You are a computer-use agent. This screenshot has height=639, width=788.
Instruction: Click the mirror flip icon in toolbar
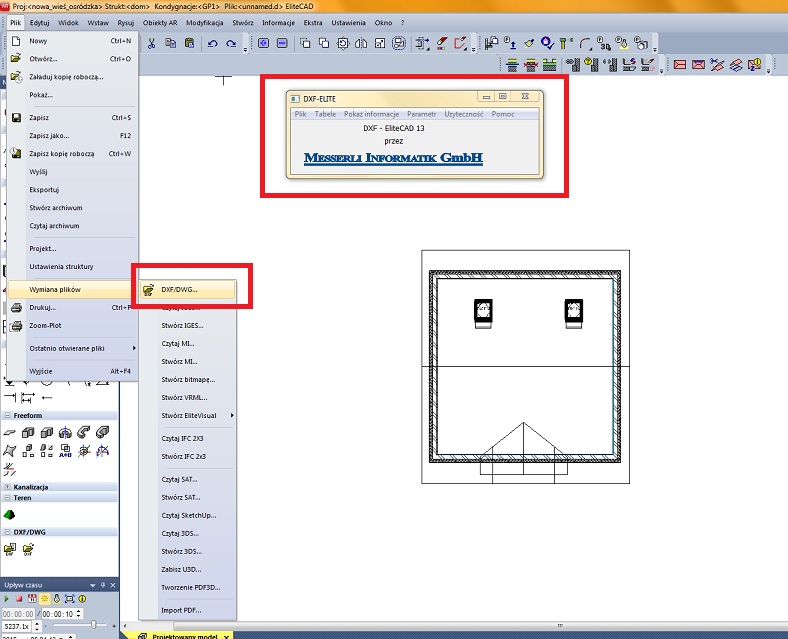pos(361,44)
